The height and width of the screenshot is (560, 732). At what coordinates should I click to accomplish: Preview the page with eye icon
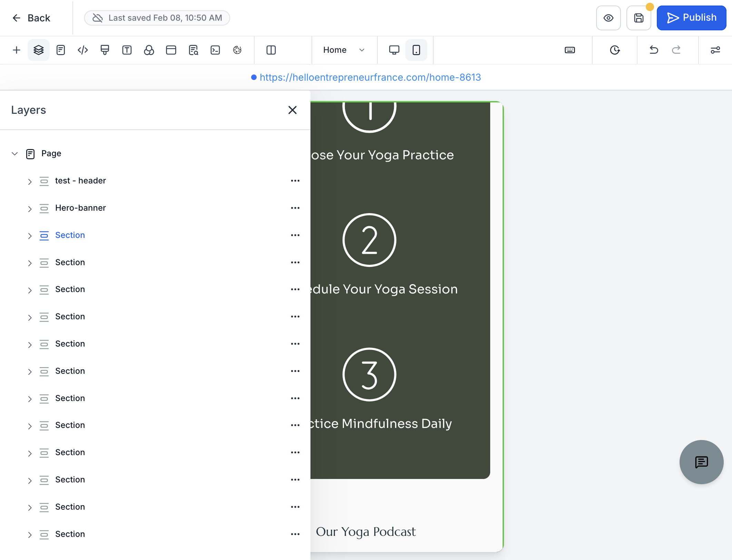[609, 18]
